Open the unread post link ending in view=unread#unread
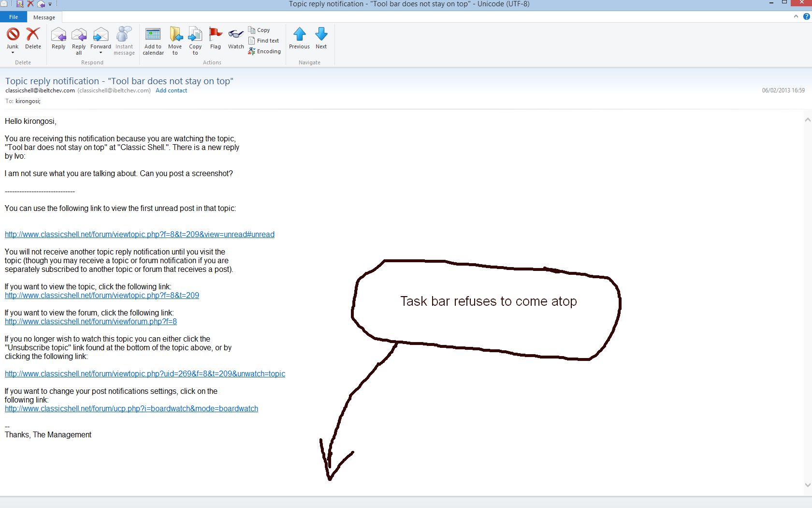Image resolution: width=812 pixels, height=508 pixels. point(140,235)
